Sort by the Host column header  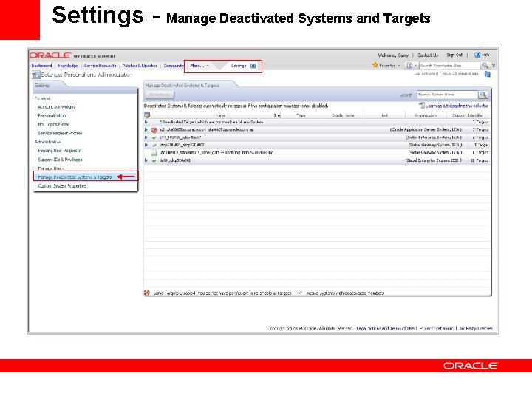click(384, 116)
